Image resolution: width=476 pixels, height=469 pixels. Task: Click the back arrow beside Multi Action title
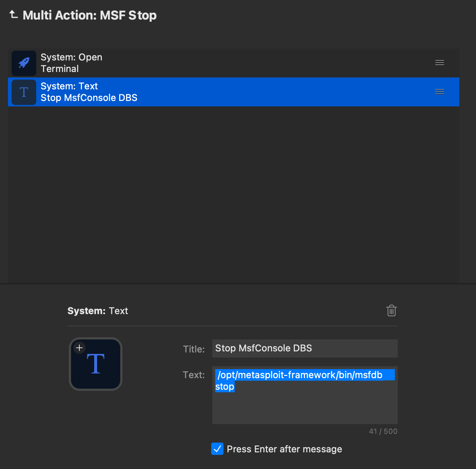click(13, 15)
